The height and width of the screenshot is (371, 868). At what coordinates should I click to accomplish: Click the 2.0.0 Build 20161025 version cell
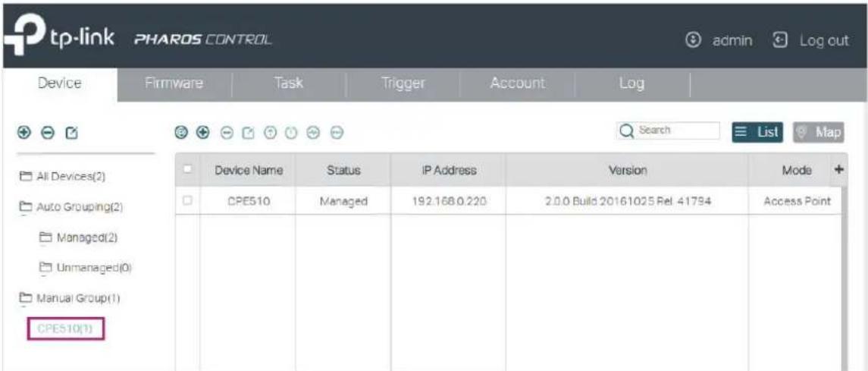click(x=627, y=201)
